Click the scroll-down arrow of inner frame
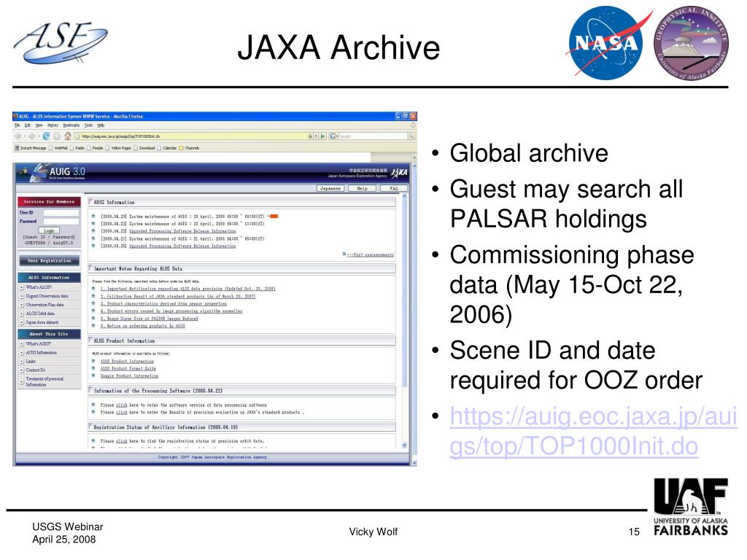Image resolution: width=747 pixels, height=560 pixels. (x=404, y=446)
